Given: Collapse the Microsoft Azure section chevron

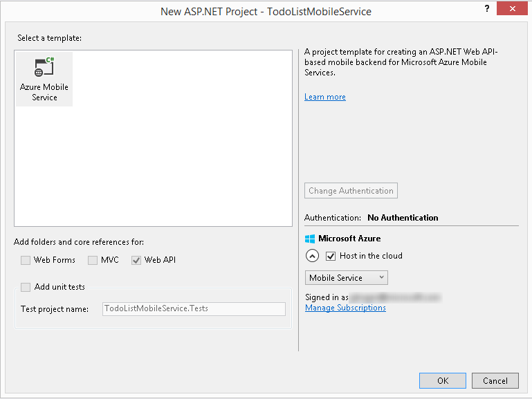Looking at the screenshot, I should click(x=312, y=256).
